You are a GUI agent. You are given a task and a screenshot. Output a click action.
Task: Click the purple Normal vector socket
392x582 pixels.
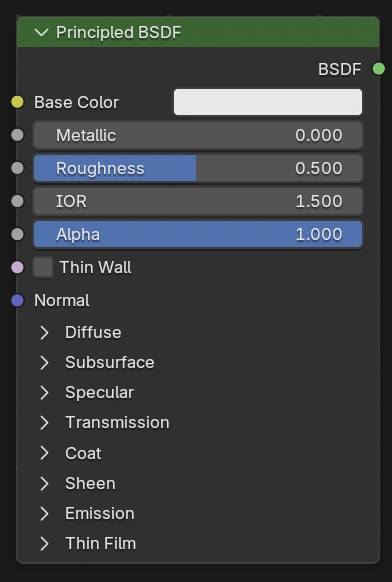coord(17,300)
